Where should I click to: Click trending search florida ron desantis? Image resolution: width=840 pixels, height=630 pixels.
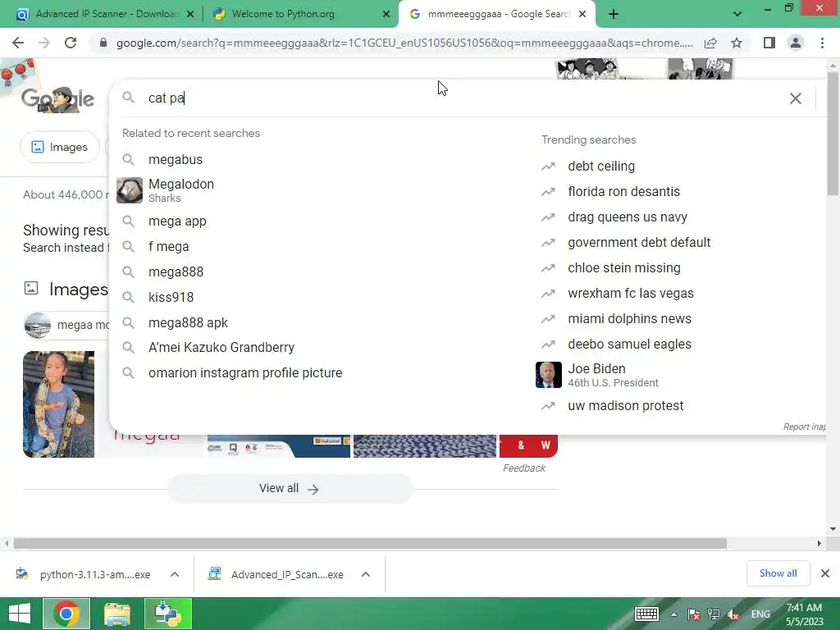click(623, 191)
